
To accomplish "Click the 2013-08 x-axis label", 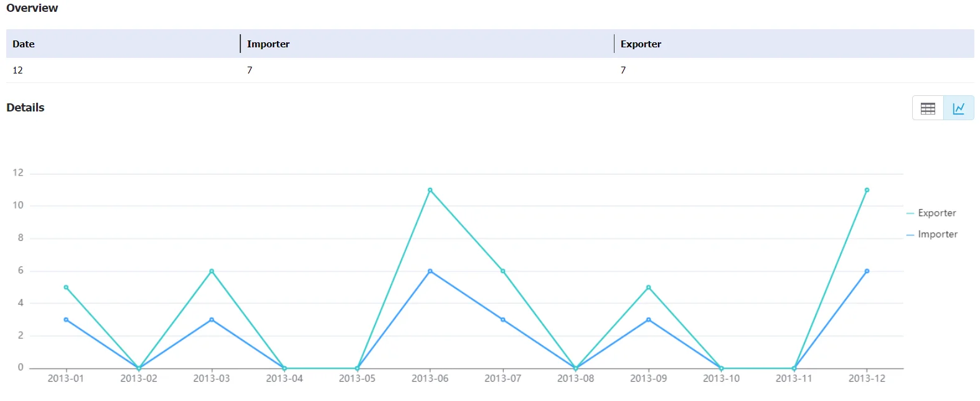I will (576, 379).
